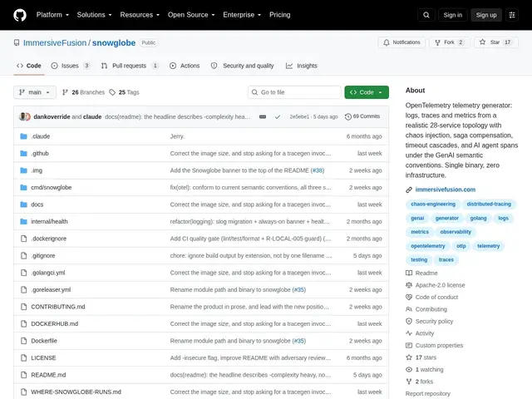The height and width of the screenshot is (399, 532).
Task: Open the immersivefusion.com website link
Action: tap(446, 190)
